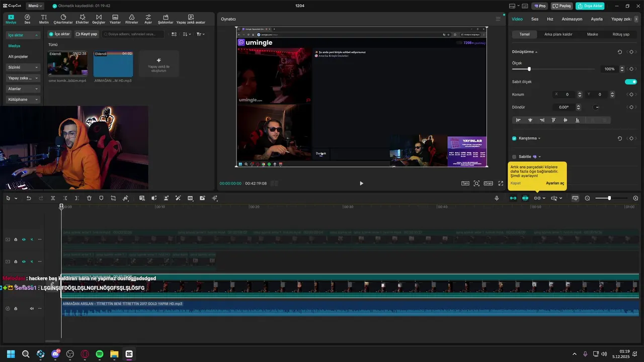
Task: Open the Geçişler transitions tab
Action: click(x=99, y=19)
